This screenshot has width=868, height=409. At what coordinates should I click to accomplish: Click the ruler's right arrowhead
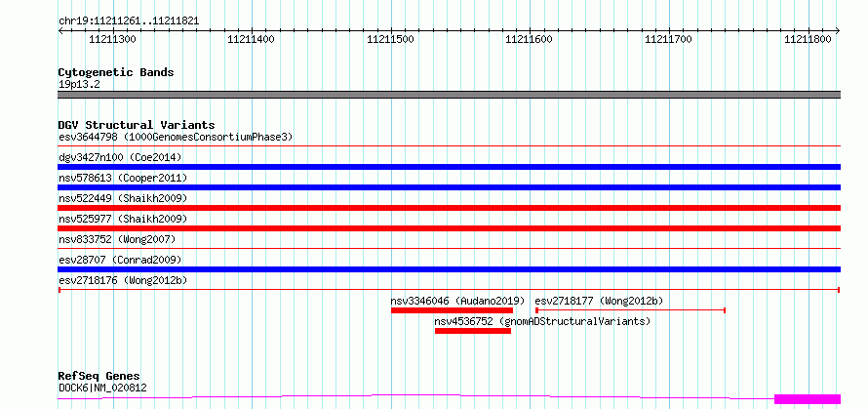point(838,30)
